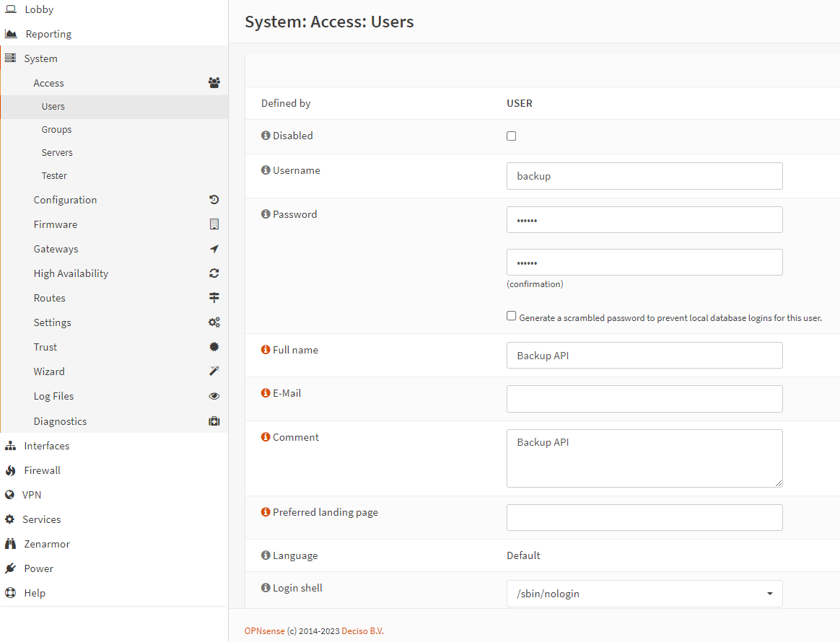This screenshot has width=840, height=642.
Task: Visit the Deciso B.V. copyright link
Action: click(x=362, y=630)
